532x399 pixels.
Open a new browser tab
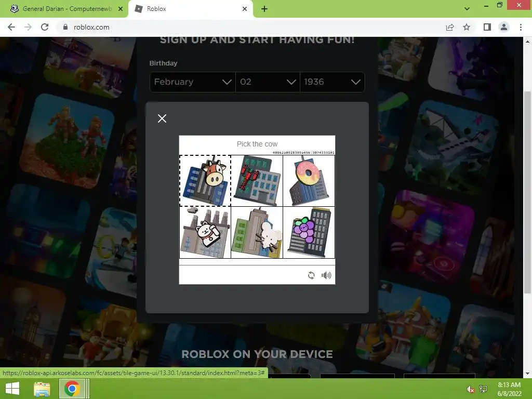click(x=264, y=9)
